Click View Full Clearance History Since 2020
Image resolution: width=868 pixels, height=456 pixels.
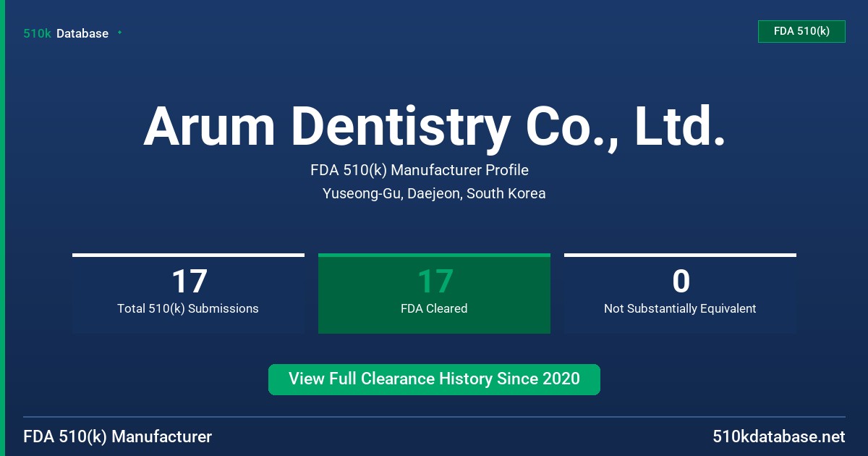434,379
